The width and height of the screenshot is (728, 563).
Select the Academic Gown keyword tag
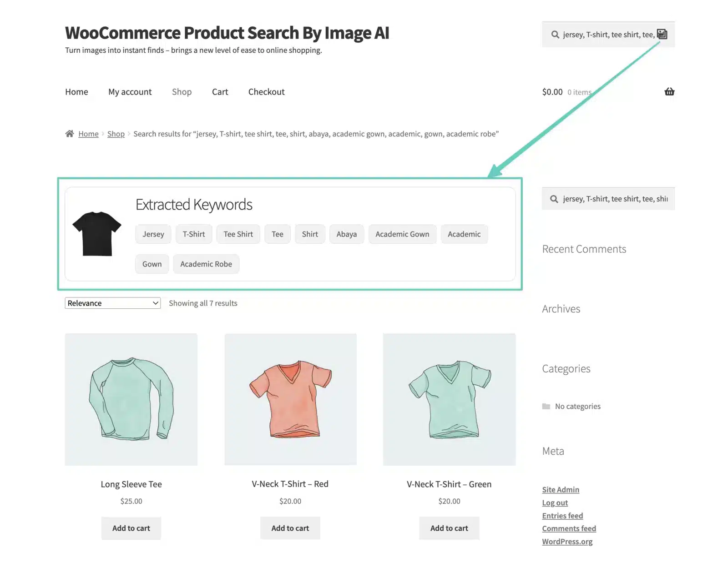[402, 234]
